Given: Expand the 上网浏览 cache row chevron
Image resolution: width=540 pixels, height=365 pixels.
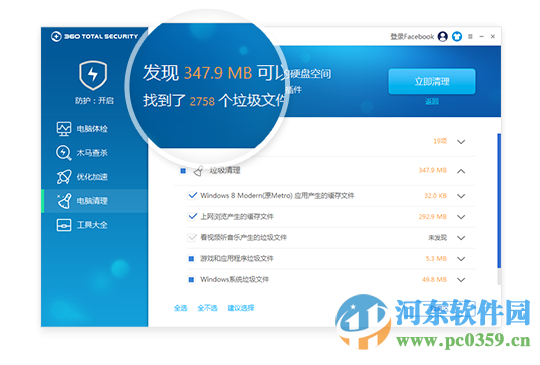Looking at the screenshot, I should click(461, 217).
